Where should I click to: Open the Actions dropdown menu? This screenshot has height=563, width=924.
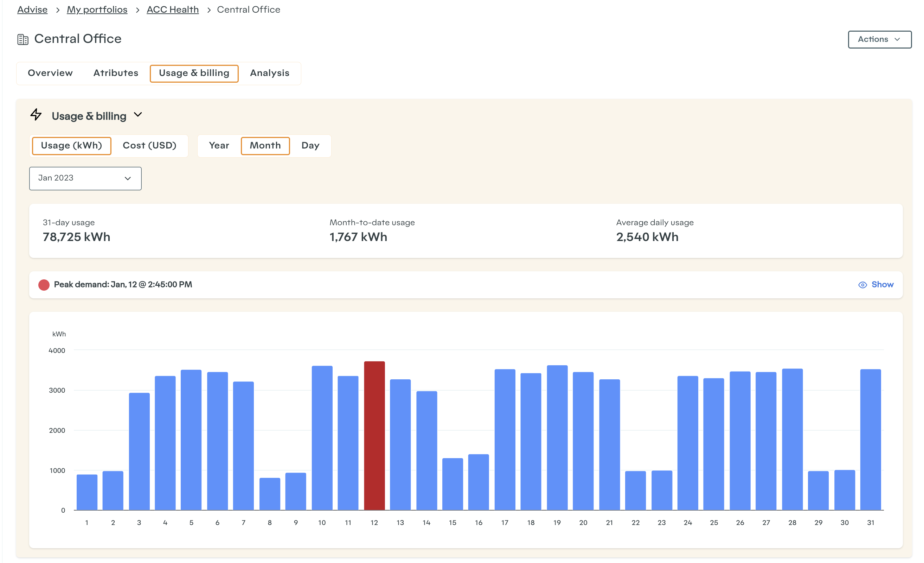(880, 39)
